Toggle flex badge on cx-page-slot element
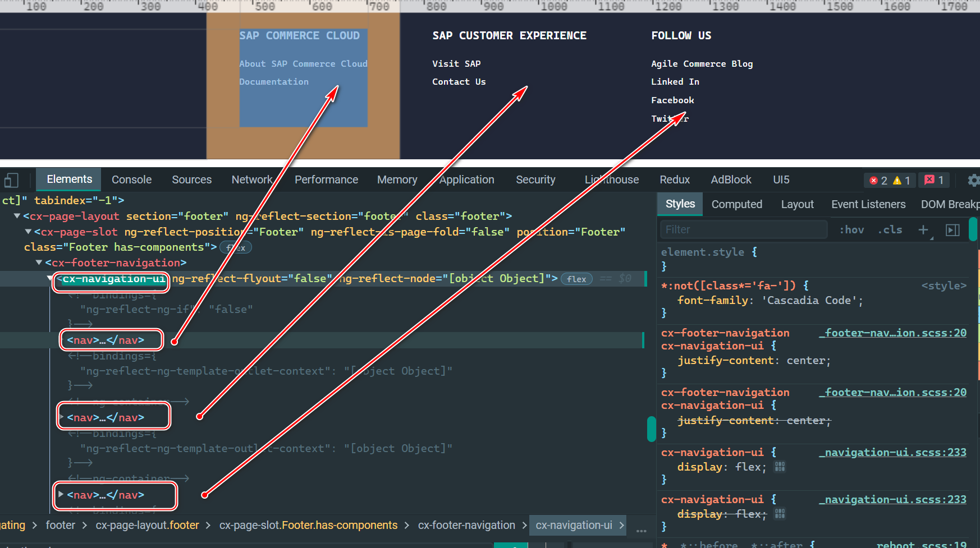 (x=236, y=247)
